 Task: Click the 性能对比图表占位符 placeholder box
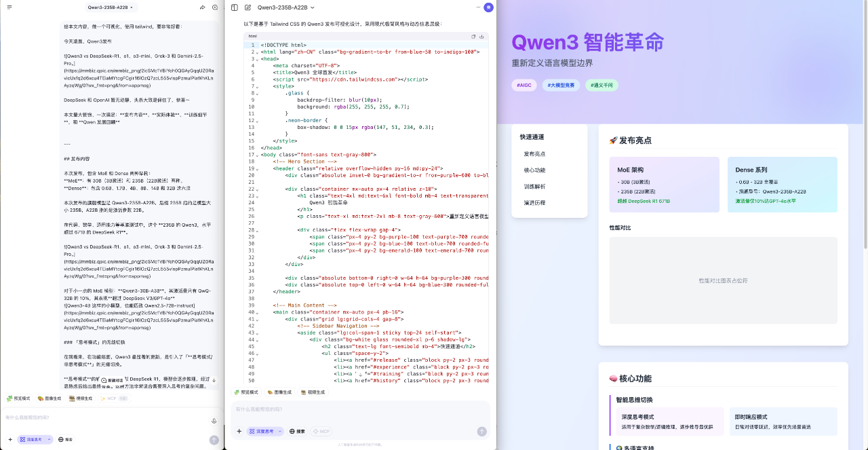(723, 280)
